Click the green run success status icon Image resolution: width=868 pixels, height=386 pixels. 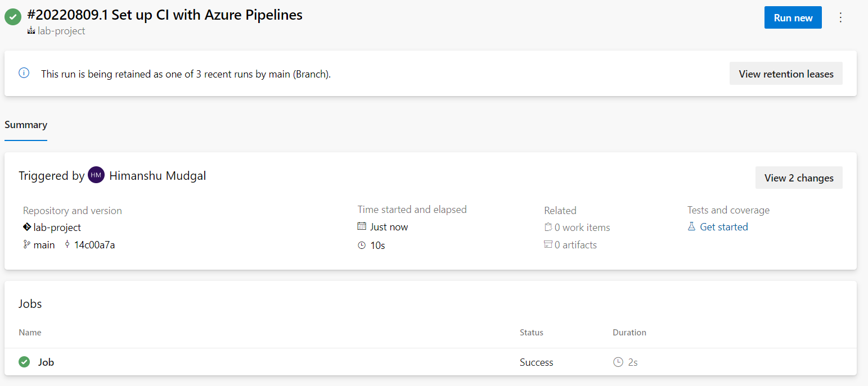[13, 17]
